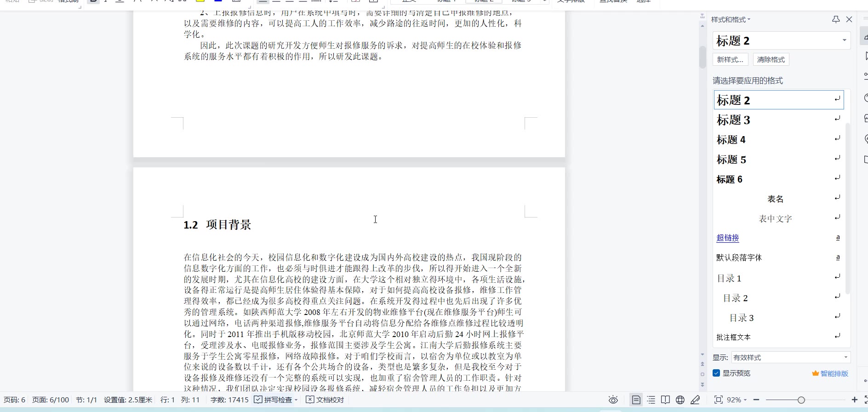Click the 设置值: 2.5厘米 status entry

(x=128, y=400)
